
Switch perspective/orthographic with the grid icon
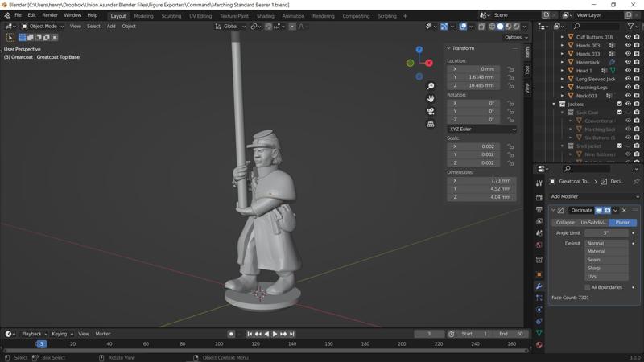[x=431, y=124]
